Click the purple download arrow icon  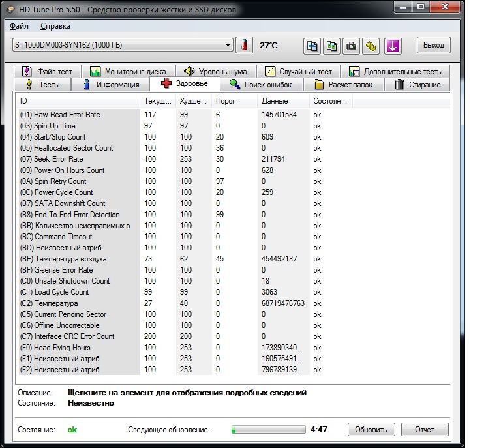(393, 46)
